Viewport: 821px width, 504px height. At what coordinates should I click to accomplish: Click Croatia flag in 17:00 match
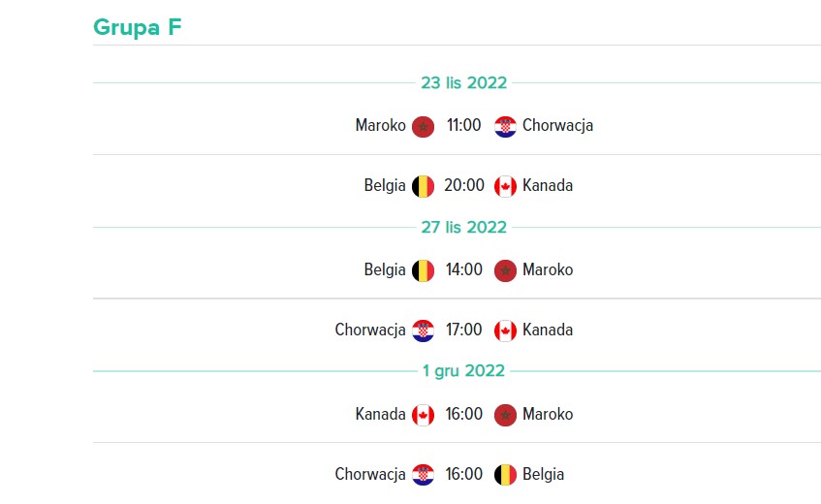423,331
